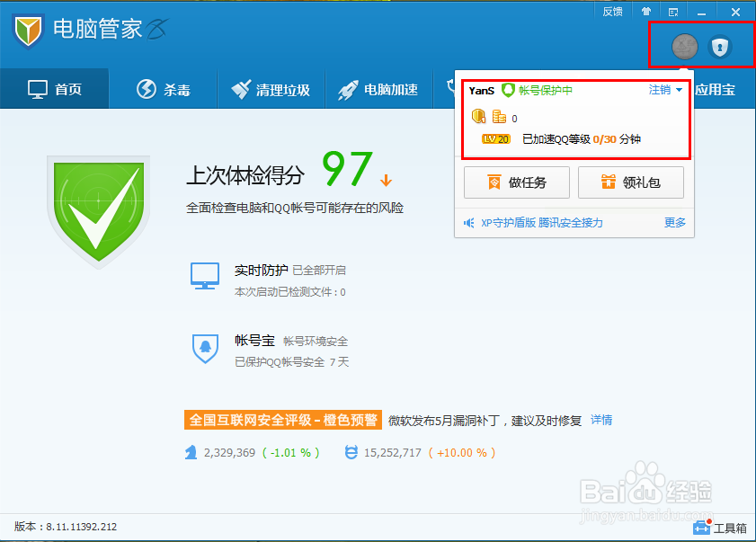Viewport: 756px width, 542px height.
Task: Switch to the 首页 tab
Action: [x=55, y=89]
